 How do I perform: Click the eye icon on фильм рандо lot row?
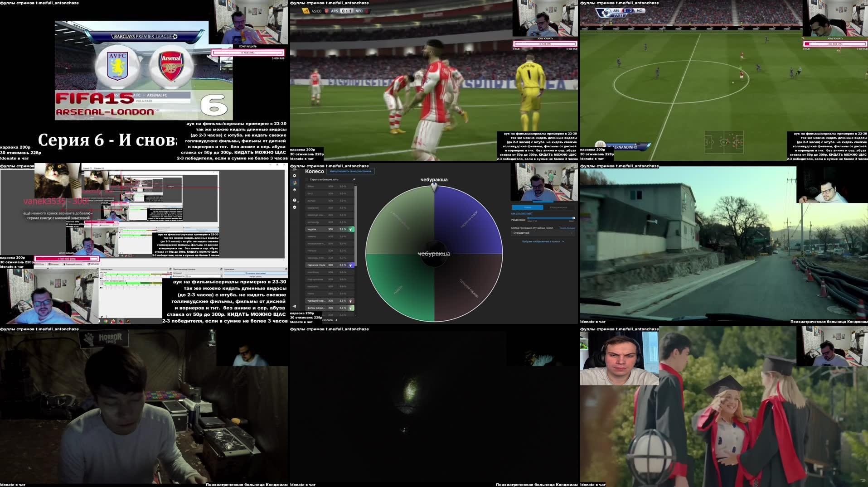tap(350, 308)
